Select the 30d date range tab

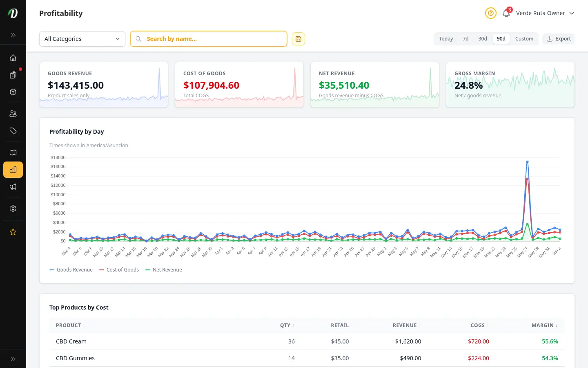(x=483, y=39)
